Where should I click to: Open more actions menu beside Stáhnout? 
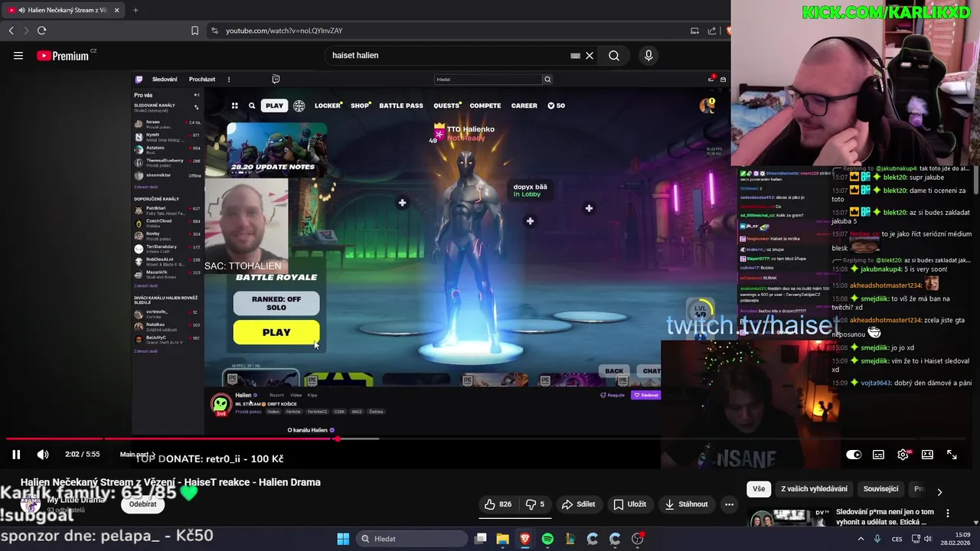click(x=730, y=504)
